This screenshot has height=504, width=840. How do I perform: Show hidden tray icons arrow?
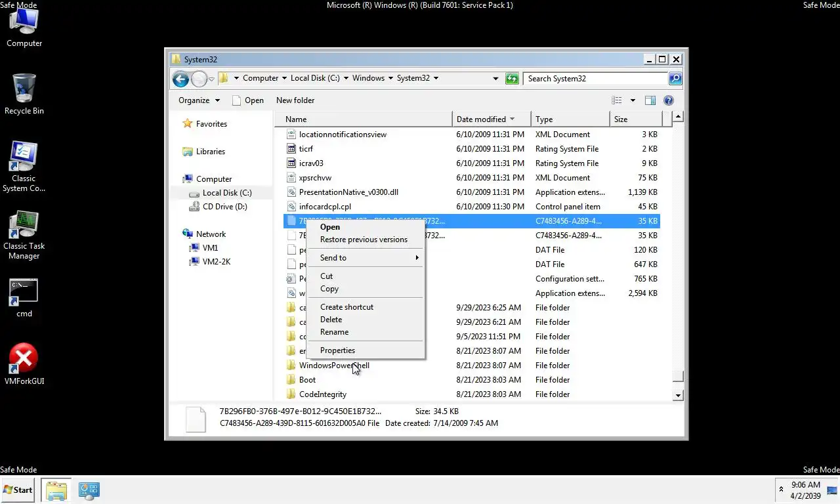click(781, 490)
